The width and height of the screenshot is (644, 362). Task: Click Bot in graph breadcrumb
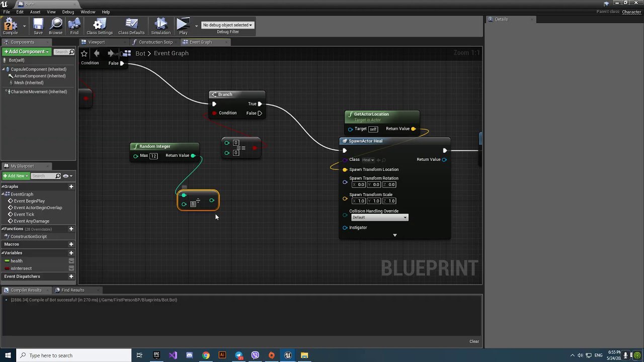click(x=140, y=53)
